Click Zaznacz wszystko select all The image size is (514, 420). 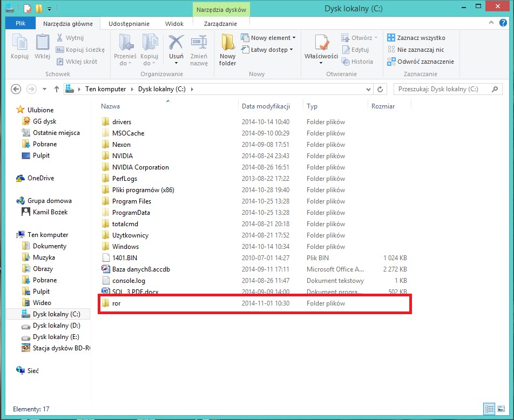point(416,38)
